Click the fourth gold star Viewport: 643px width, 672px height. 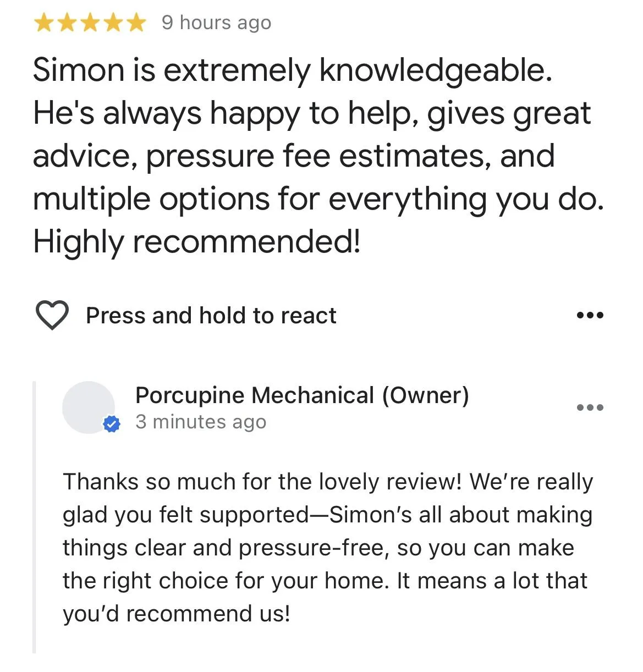(x=113, y=23)
